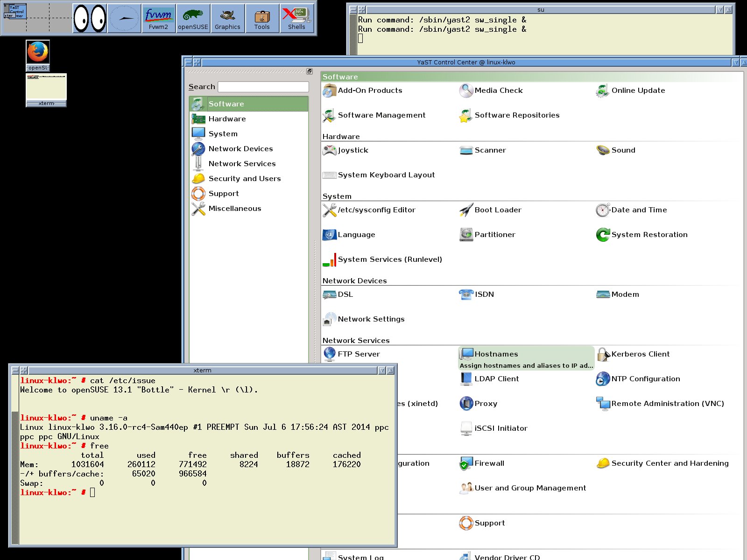Open User and Group Management
This screenshot has height=560, width=747.
pyautogui.click(x=530, y=488)
